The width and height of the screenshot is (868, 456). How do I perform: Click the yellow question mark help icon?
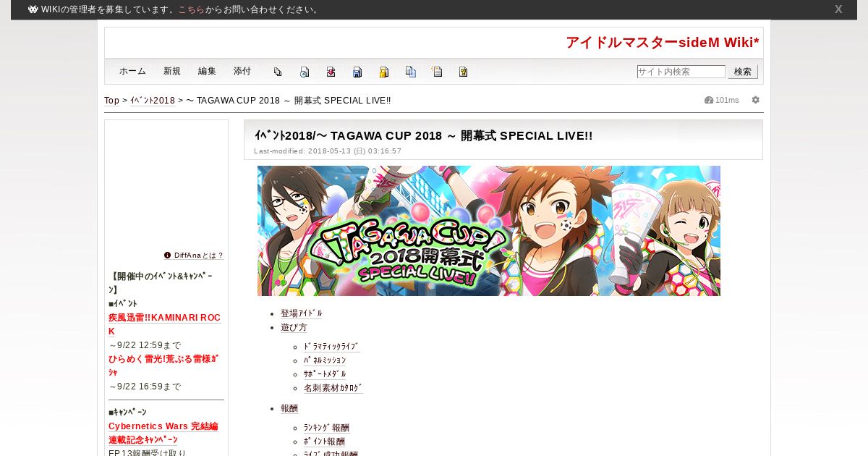(464, 72)
